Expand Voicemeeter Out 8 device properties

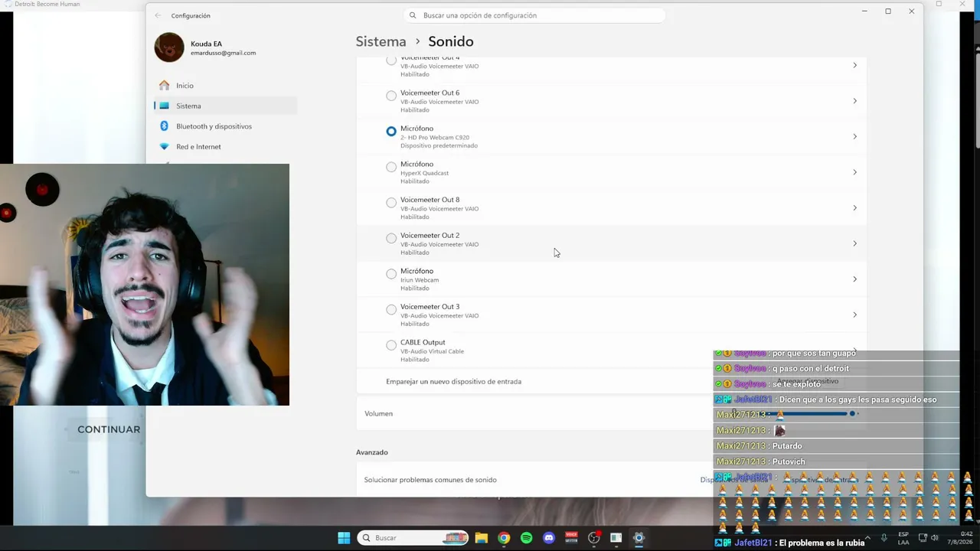[x=854, y=207]
